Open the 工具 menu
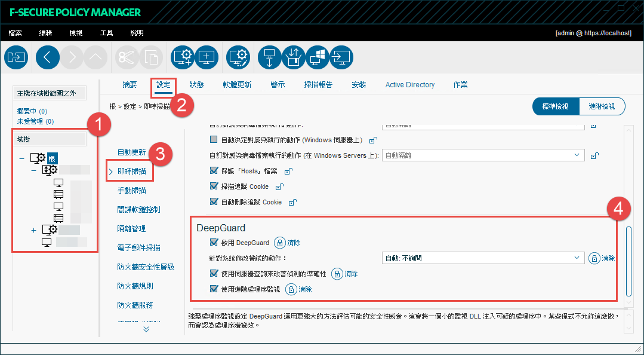Image resolution: width=644 pixels, height=355 pixels. [106, 33]
